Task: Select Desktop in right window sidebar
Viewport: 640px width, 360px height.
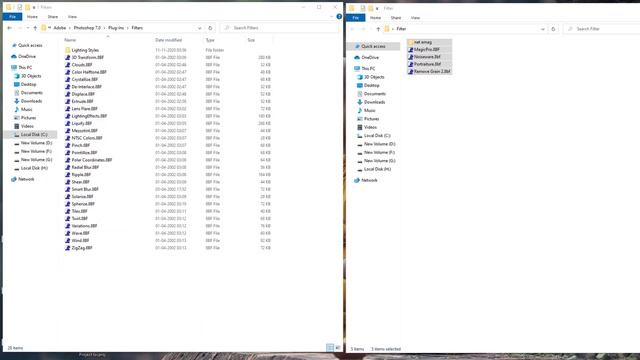Action: [x=371, y=85]
